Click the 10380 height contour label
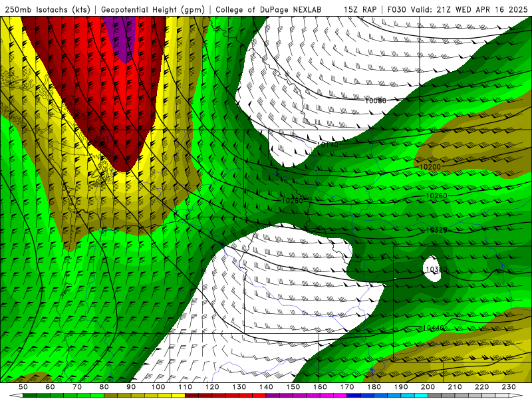The image size is (532, 399). [436, 269]
